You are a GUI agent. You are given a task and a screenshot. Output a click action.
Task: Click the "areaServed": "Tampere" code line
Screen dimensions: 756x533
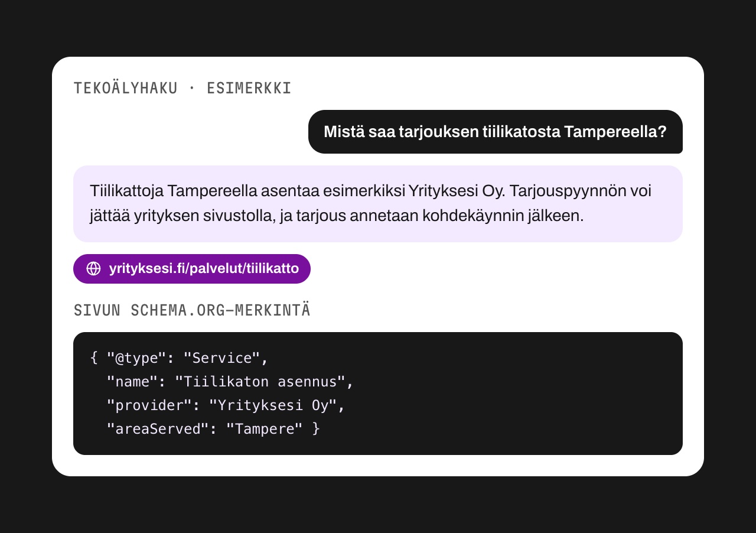[213, 428]
